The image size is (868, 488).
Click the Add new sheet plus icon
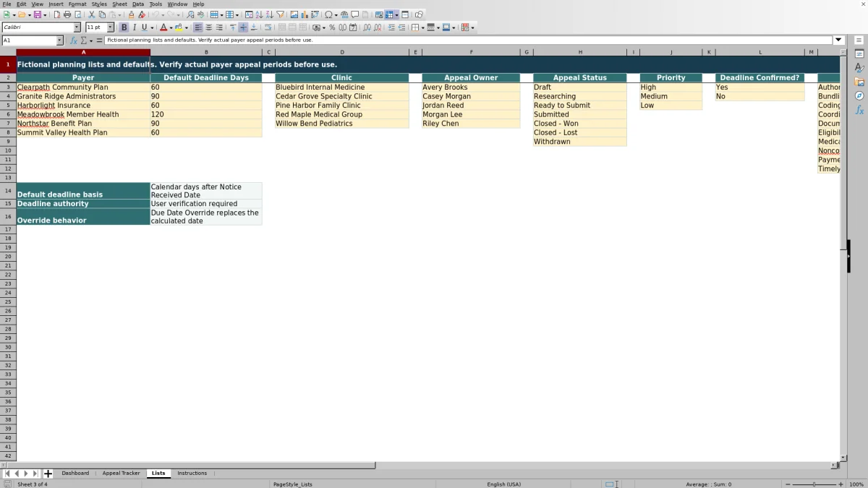tap(48, 474)
